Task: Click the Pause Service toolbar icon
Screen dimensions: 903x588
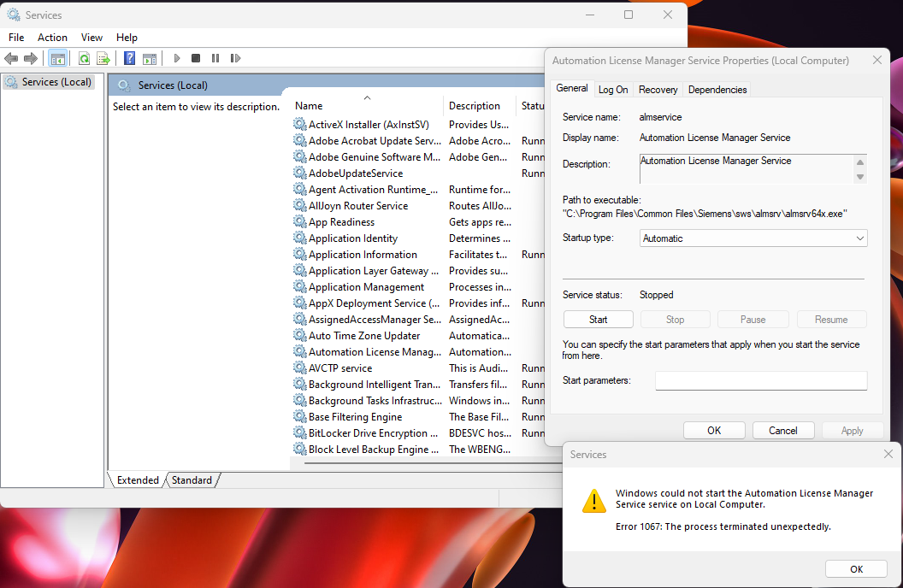Action: pos(215,58)
